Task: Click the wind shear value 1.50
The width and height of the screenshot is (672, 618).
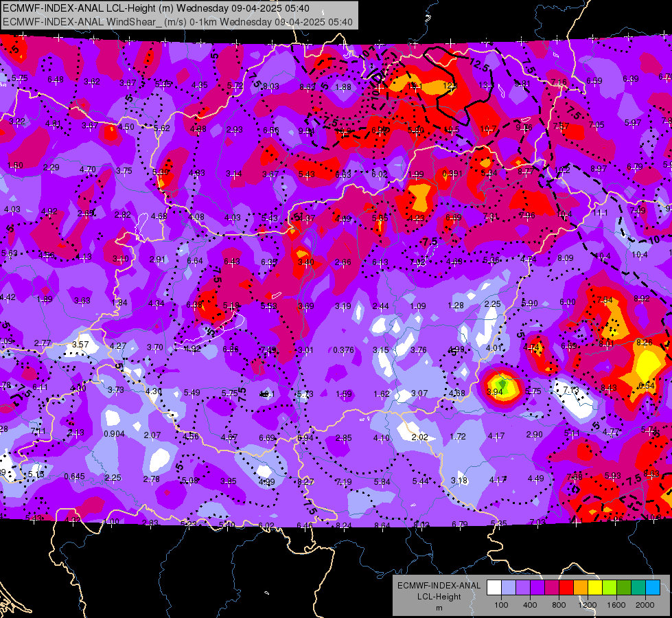Action: click(15, 165)
